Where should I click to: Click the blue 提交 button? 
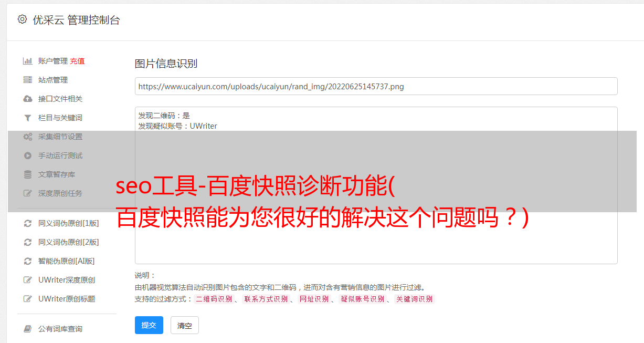pyautogui.click(x=149, y=325)
